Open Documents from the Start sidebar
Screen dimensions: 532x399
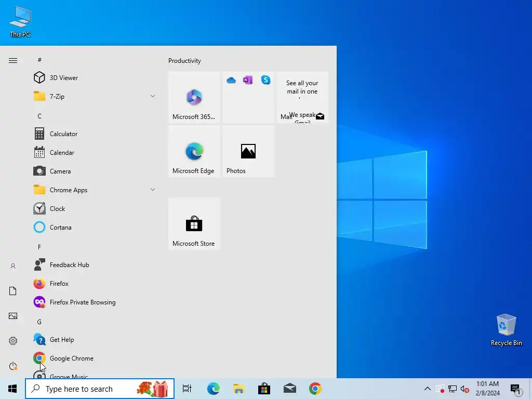coord(13,291)
